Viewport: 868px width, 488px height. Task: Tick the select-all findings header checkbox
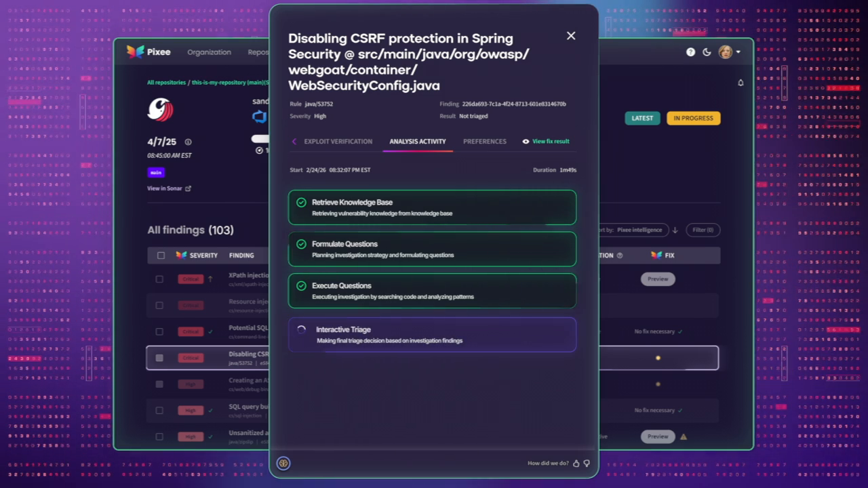click(161, 256)
